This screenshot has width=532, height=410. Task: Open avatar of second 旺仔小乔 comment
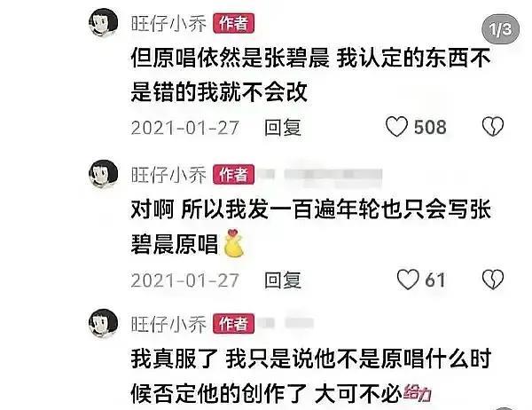pyautogui.click(x=104, y=174)
